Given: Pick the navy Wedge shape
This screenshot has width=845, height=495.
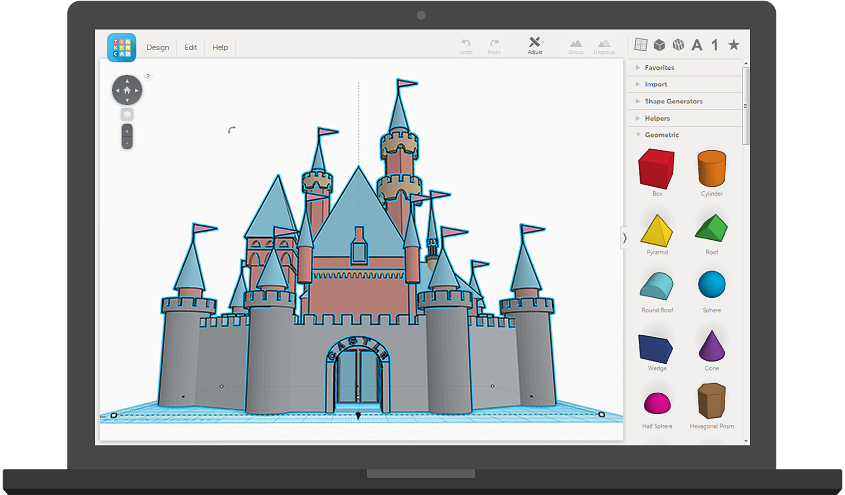Looking at the screenshot, I should (656, 348).
